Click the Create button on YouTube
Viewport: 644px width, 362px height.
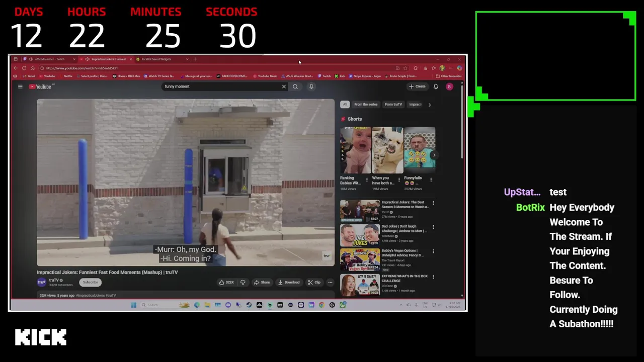417,86
